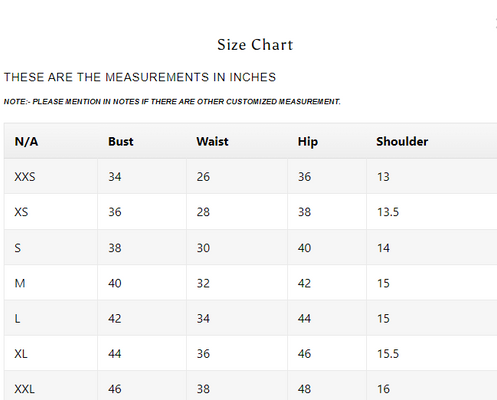Click hip value 48 in XXL row
This screenshot has width=497, height=400.
[304, 389]
